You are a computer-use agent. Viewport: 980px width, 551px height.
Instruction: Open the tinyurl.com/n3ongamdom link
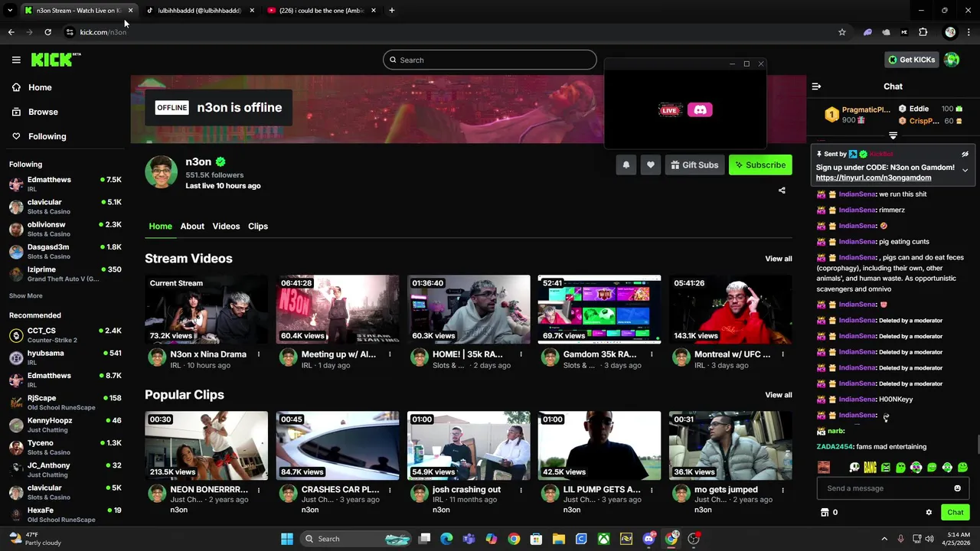[x=874, y=178]
